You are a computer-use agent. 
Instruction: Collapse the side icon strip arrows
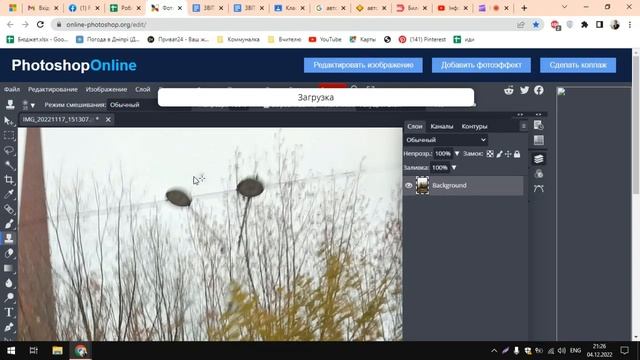538,115
